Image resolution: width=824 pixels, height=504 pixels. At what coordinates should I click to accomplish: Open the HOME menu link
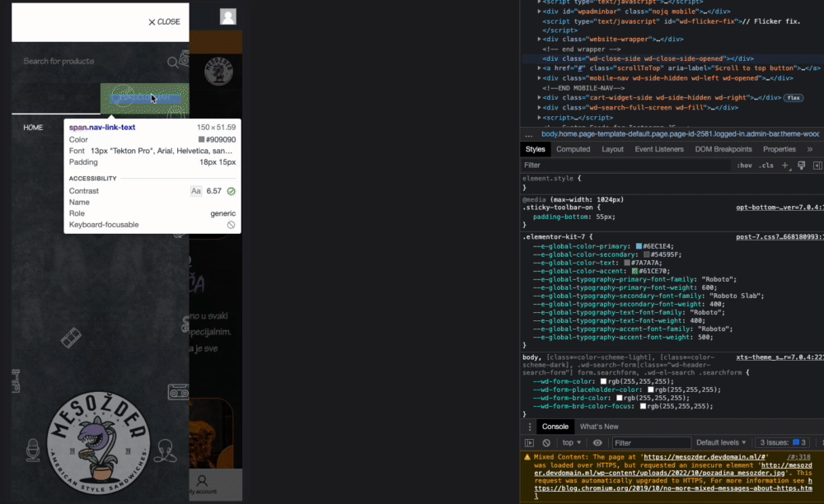pos(33,128)
